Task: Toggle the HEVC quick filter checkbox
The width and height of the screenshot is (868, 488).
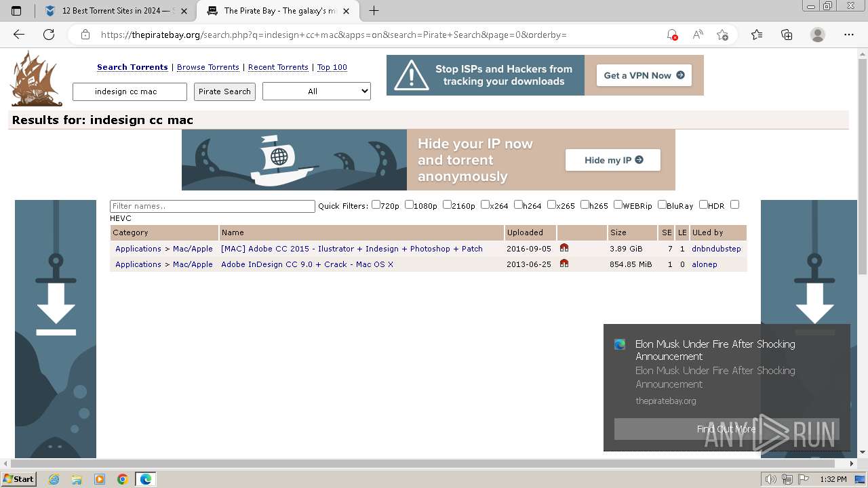Action: click(734, 205)
